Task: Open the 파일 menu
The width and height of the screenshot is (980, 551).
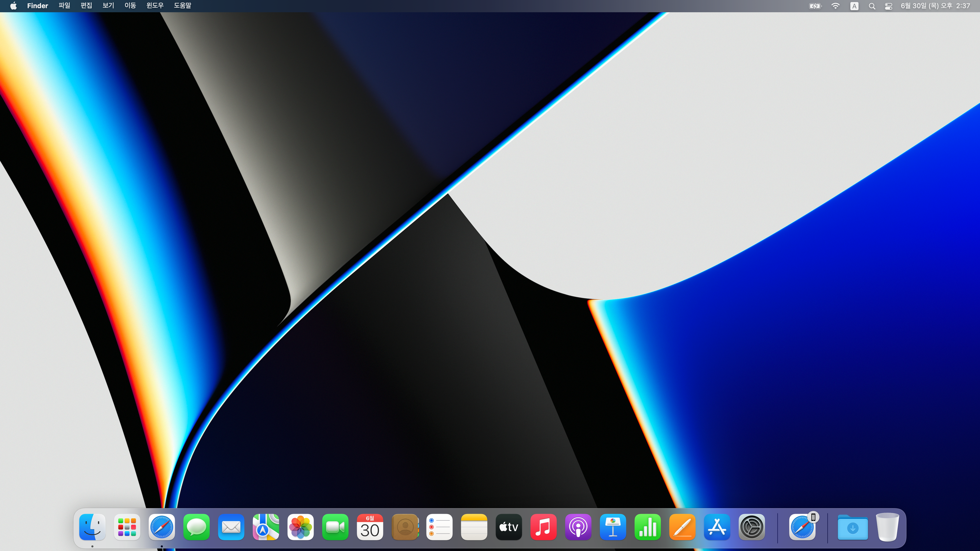Action: pyautogui.click(x=64, y=6)
